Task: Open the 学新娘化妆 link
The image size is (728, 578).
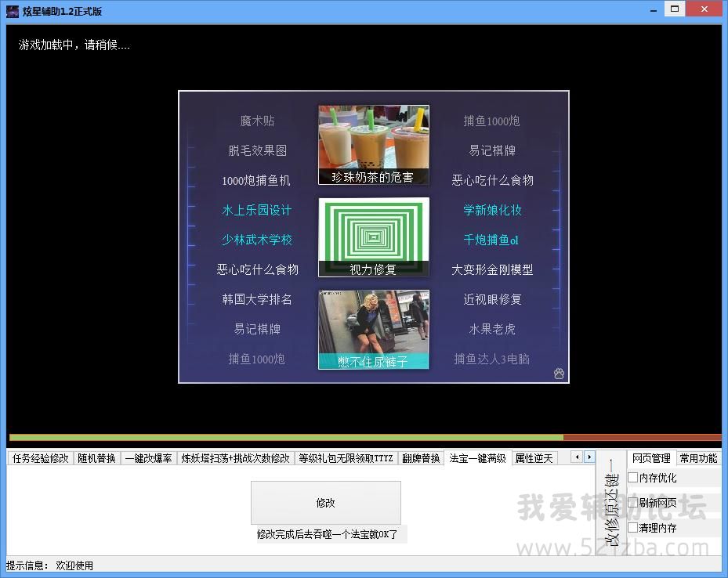Action: point(492,210)
